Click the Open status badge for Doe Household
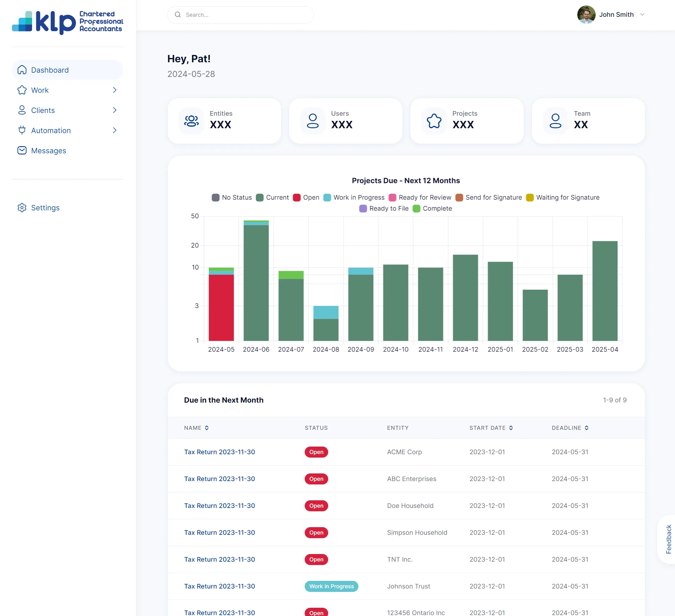Screen dimensions: 675x616 [316, 506]
